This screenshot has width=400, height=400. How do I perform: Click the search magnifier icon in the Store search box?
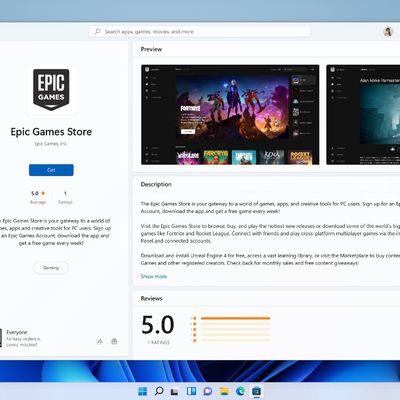tap(97, 32)
